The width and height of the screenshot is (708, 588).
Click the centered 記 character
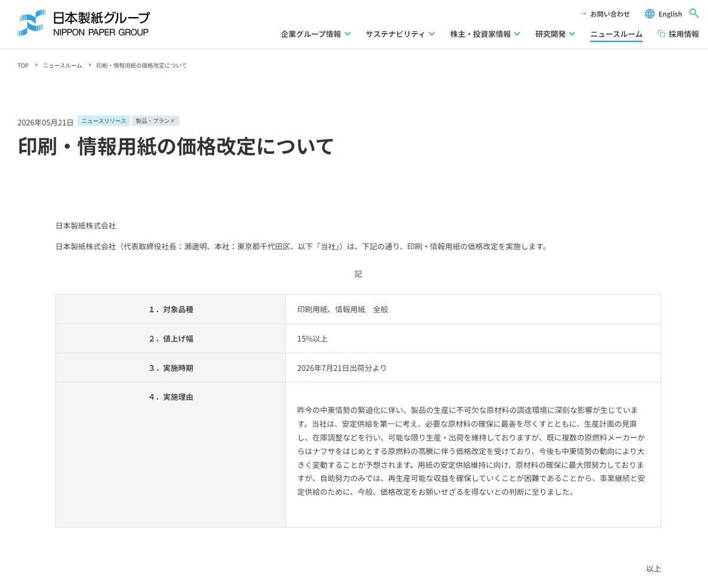pyautogui.click(x=358, y=274)
